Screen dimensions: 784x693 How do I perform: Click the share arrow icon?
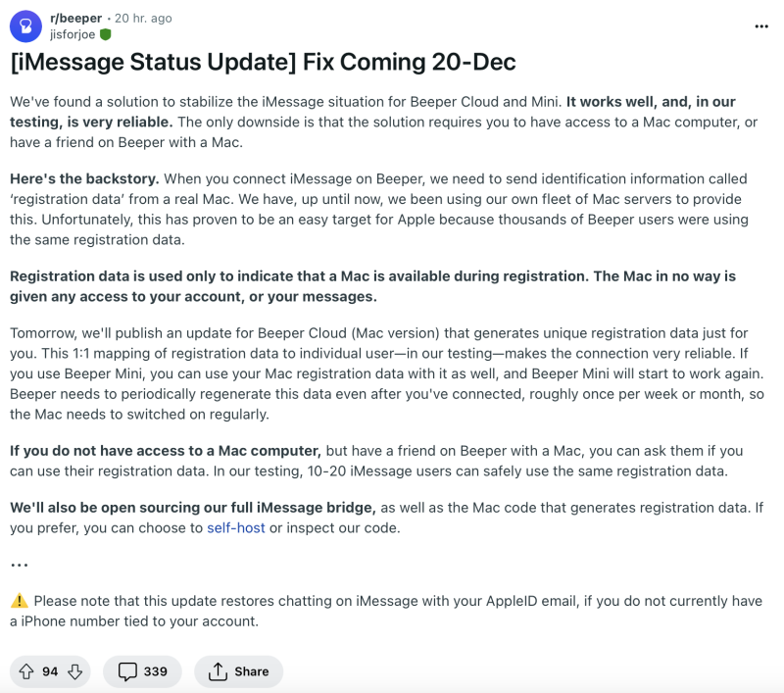217,671
